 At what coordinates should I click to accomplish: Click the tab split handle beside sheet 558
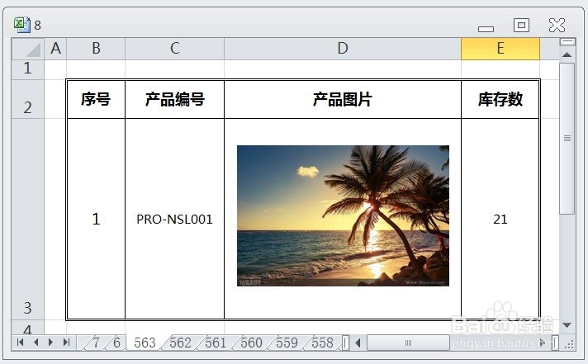pyautogui.click(x=345, y=343)
